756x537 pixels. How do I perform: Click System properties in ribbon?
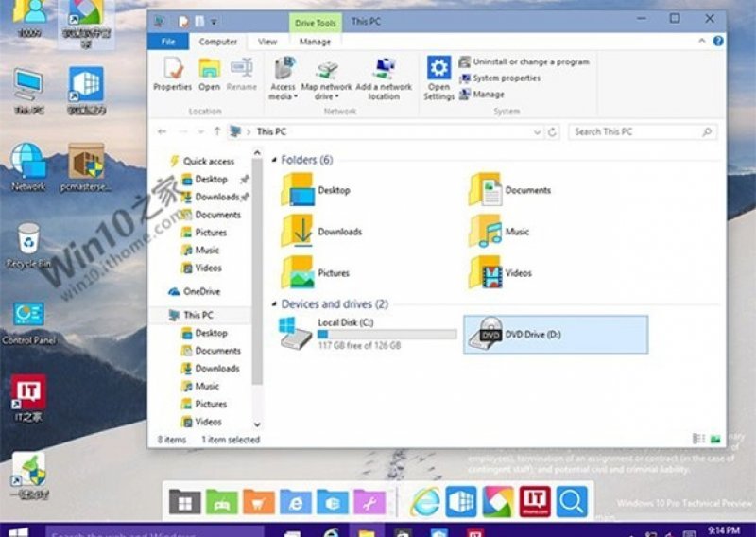pos(500,78)
